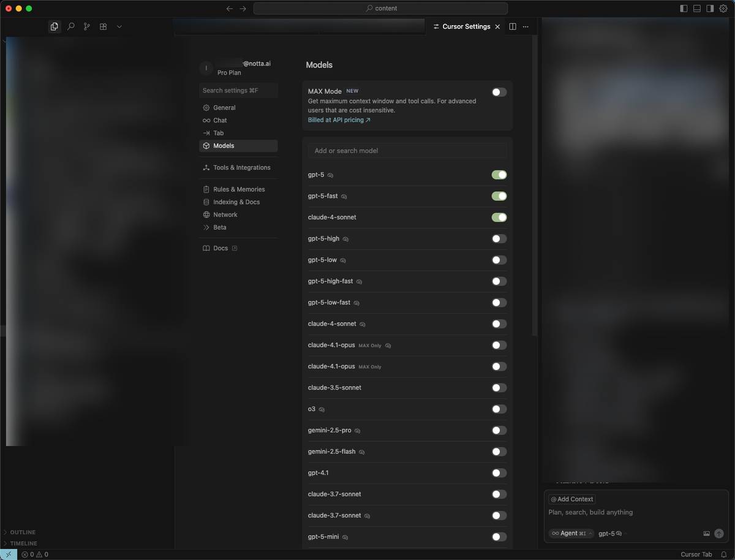The height and width of the screenshot is (560, 735).
Task: Open settings via the title bar gear icon
Action: 723,9
